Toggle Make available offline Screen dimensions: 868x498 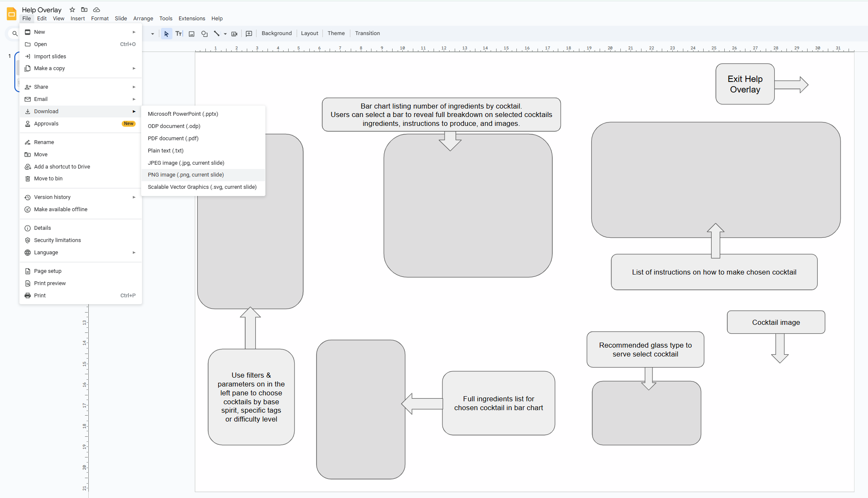coord(60,210)
